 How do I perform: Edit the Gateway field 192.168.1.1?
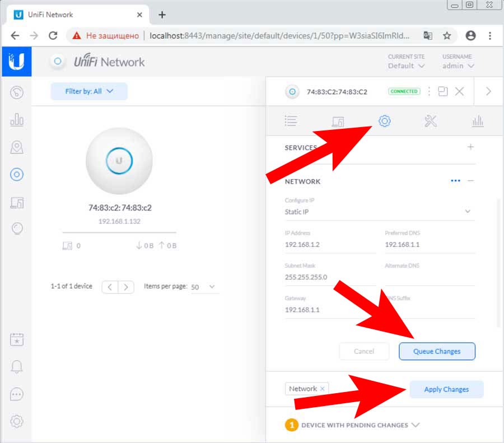pos(330,310)
